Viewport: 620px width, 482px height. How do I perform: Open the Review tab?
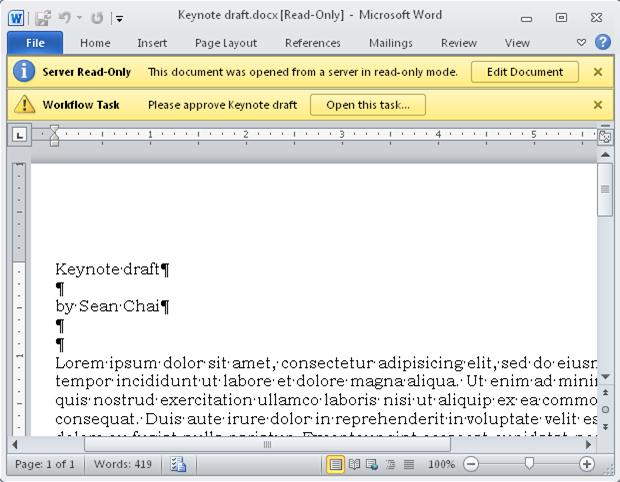(459, 43)
